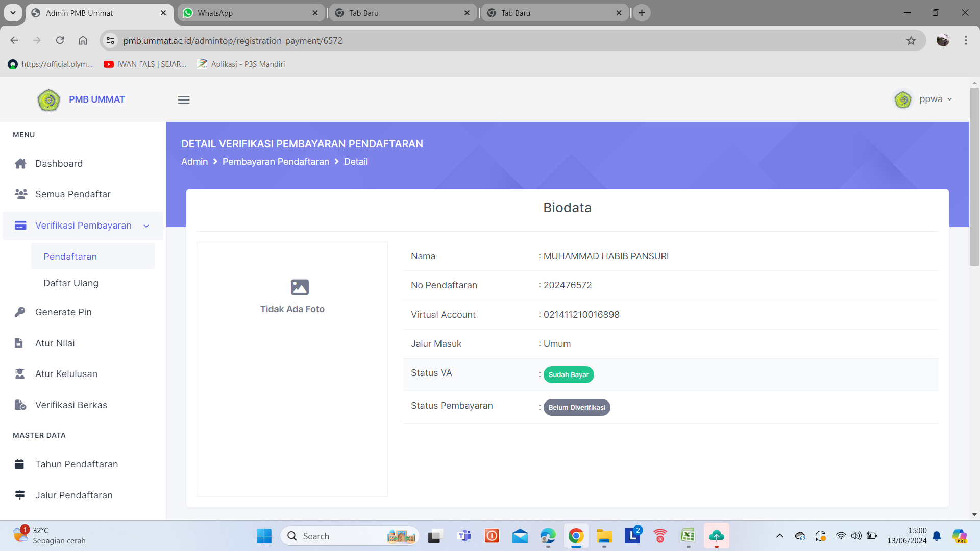Open Excel from the Windows taskbar
Viewport: 980px width, 551px height.
[x=688, y=536]
